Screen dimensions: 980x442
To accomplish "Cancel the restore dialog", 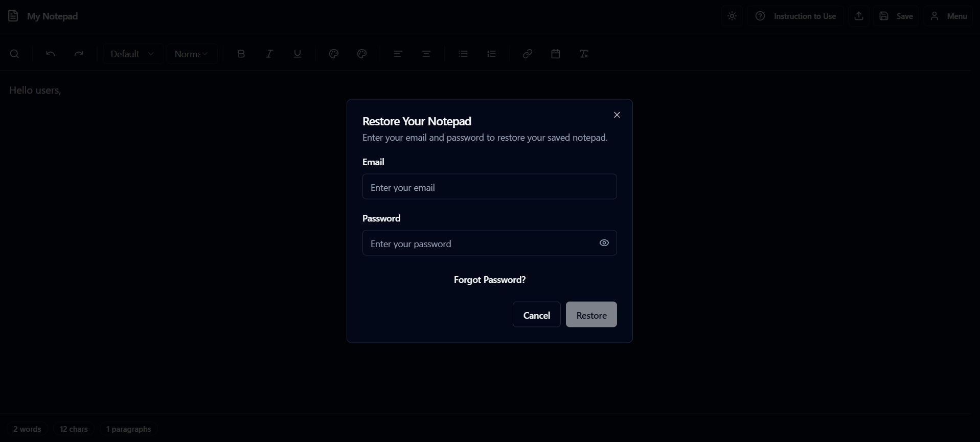I will [x=537, y=315].
